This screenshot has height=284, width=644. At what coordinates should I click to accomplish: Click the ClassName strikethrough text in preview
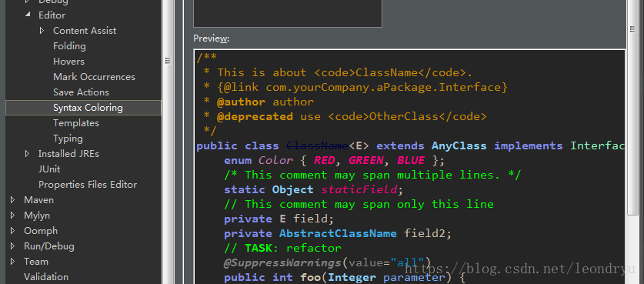click(318, 145)
